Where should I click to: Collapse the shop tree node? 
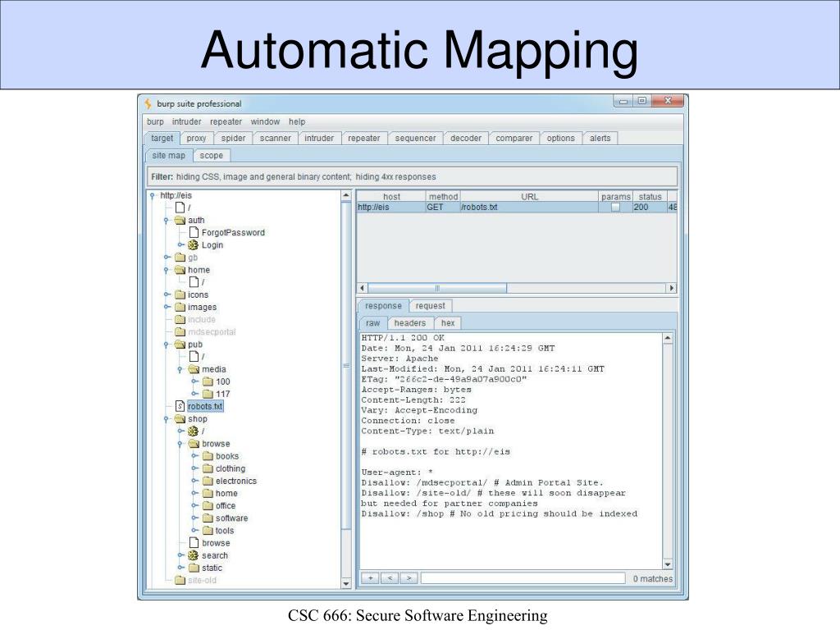click(x=167, y=419)
